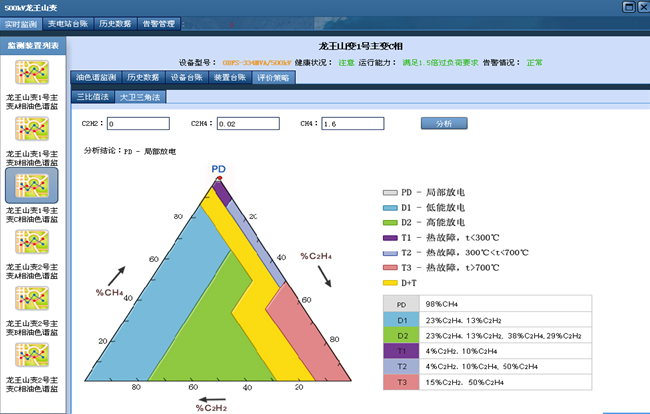
Task: Click the yellow D+T legend swatch
Action: click(x=391, y=283)
